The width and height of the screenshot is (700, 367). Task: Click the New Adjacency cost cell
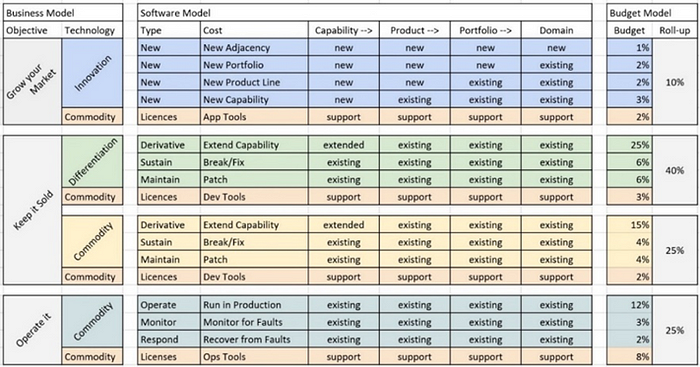click(254, 48)
